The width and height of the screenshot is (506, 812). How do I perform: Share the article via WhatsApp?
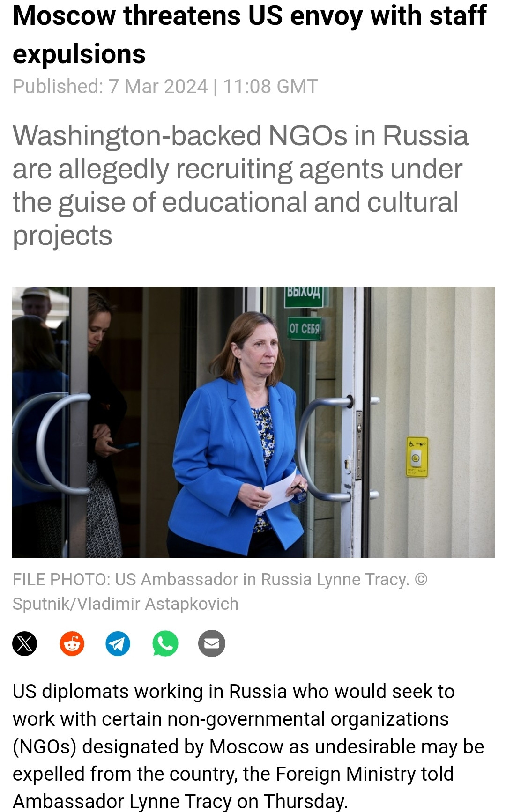pyautogui.click(x=165, y=643)
